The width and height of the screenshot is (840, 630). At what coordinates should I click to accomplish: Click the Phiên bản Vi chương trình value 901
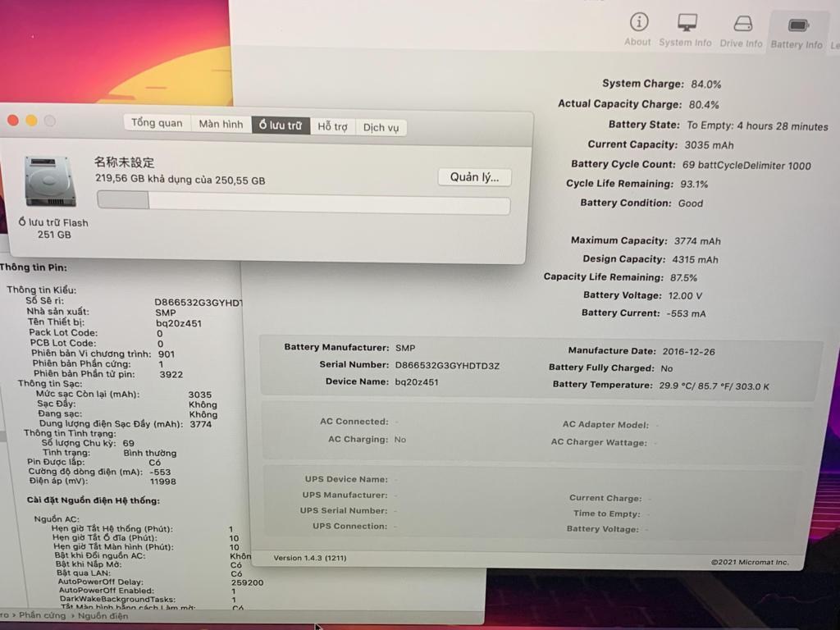tap(167, 354)
